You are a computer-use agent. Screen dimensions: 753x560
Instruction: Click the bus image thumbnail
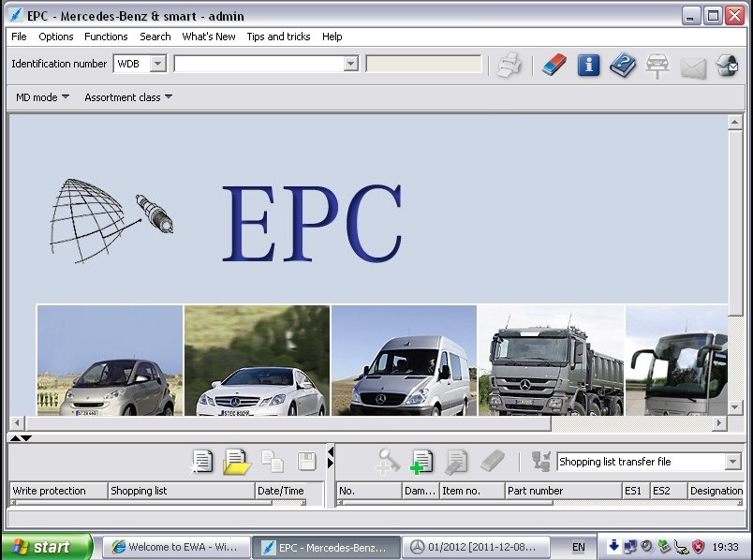(676, 361)
